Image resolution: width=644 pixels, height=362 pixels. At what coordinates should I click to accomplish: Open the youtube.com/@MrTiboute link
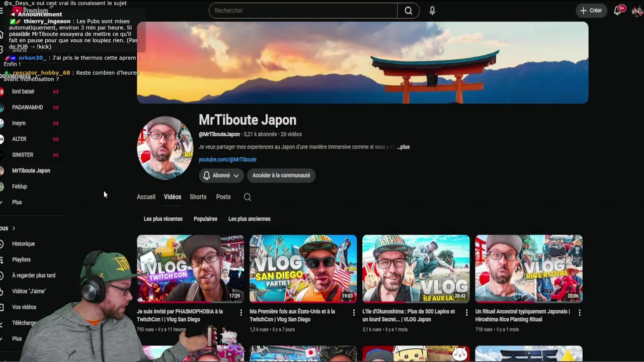pyautogui.click(x=227, y=159)
